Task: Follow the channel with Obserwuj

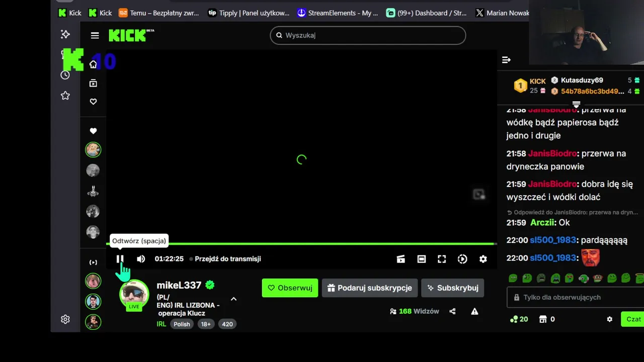Action: (290, 288)
